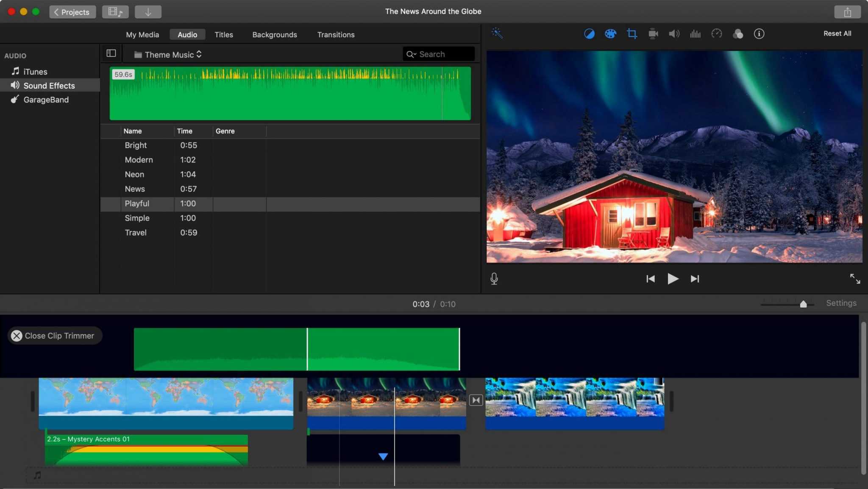Image resolution: width=868 pixels, height=489 pixels.
Task: Open the Stabilization camera tool
Action: click(653, 34)
